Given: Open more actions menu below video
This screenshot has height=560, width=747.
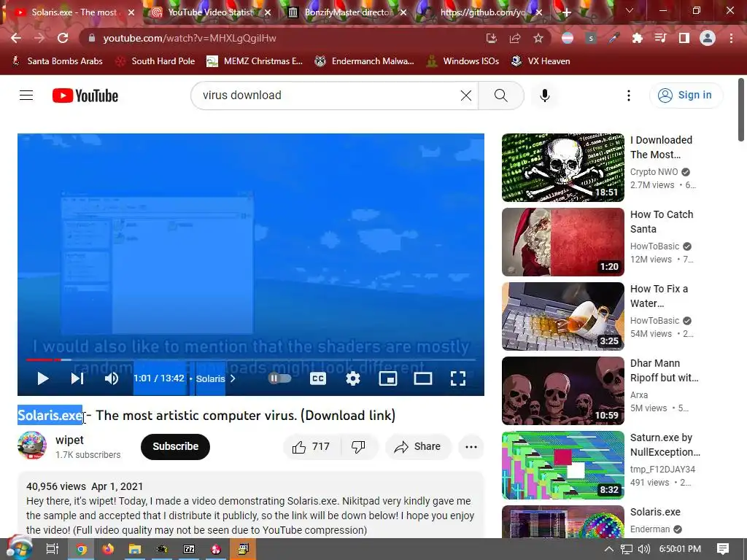Looking at the screenshot, I should point(471,447).
